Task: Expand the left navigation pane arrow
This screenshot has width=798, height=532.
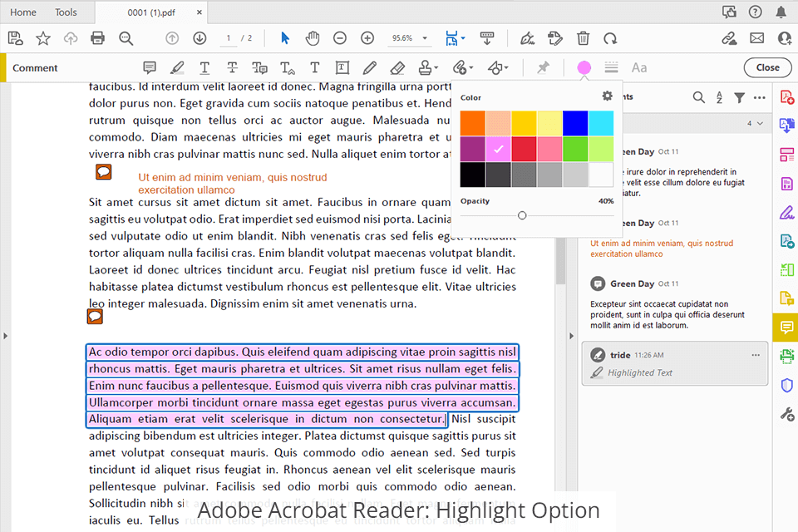Action: point(5,336)
